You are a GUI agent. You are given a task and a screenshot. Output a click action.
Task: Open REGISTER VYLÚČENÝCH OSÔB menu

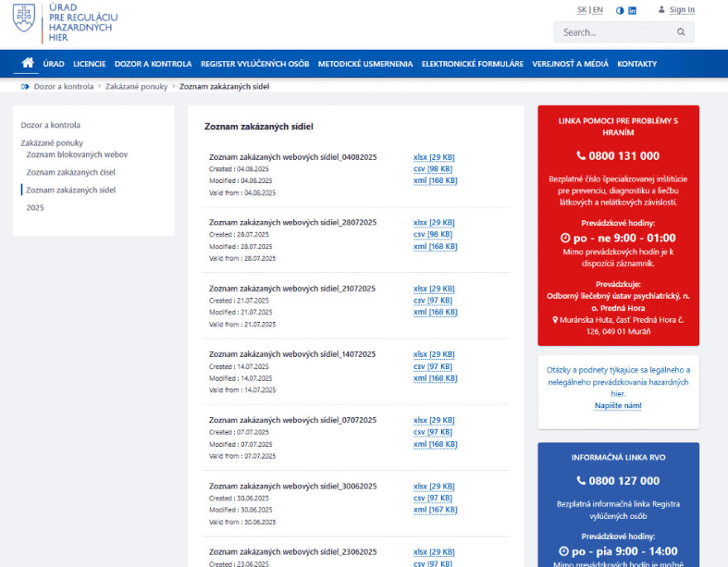pyautogui.click(x=255, y=64)
